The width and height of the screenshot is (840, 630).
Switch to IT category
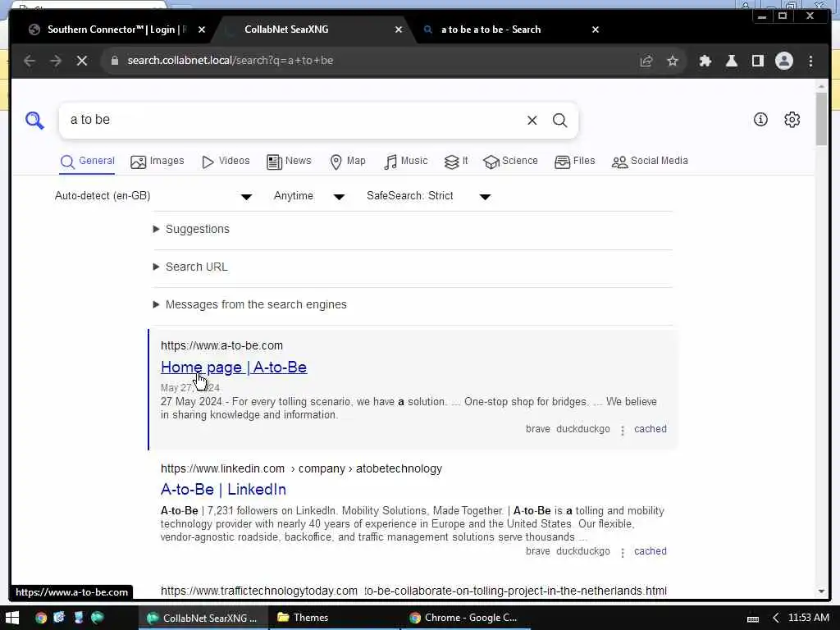pyautogui.click(x=456, y=162)
